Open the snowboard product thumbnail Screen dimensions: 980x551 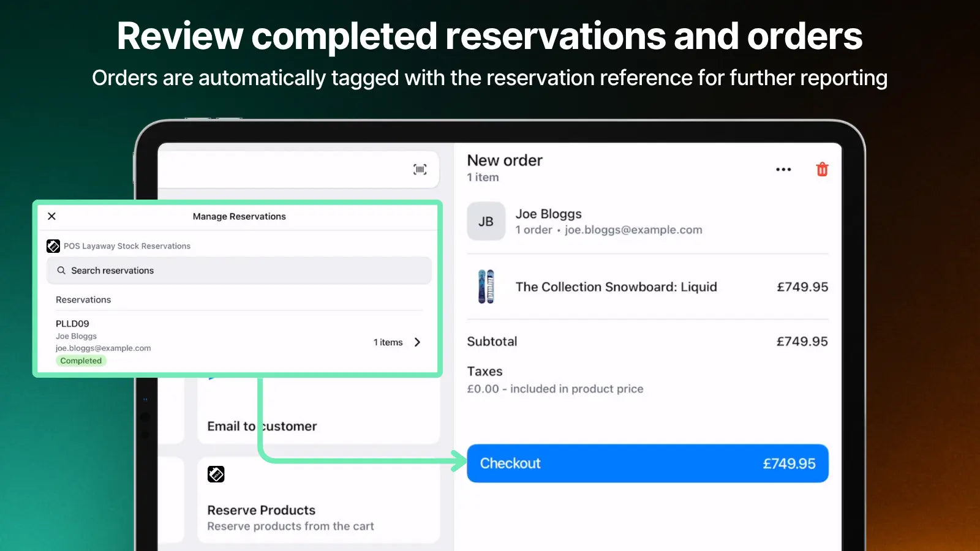(486, 287)
